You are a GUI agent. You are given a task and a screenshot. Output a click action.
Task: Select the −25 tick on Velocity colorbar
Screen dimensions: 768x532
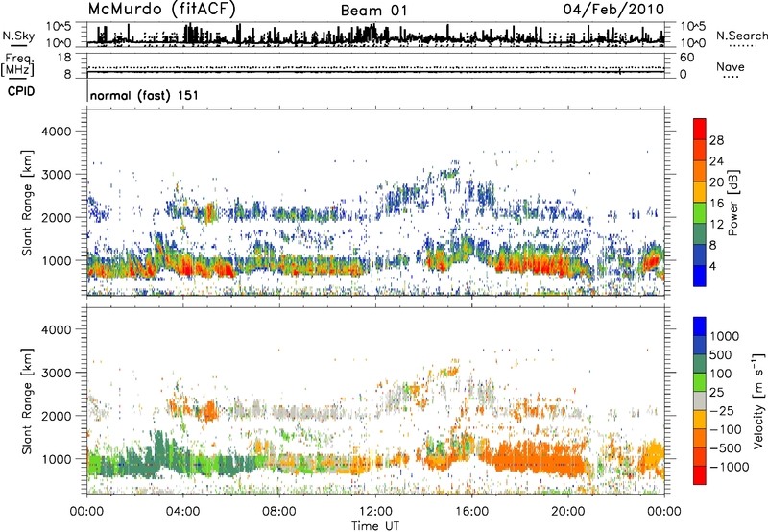point(723,411)
